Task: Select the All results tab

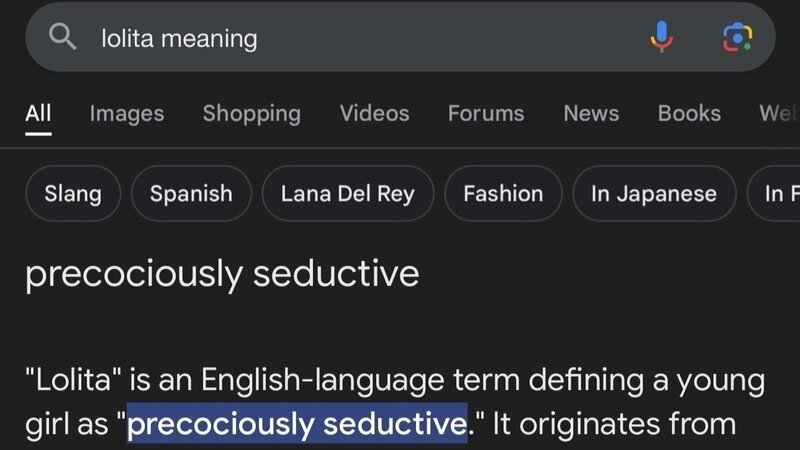Action: coord(38,113)
